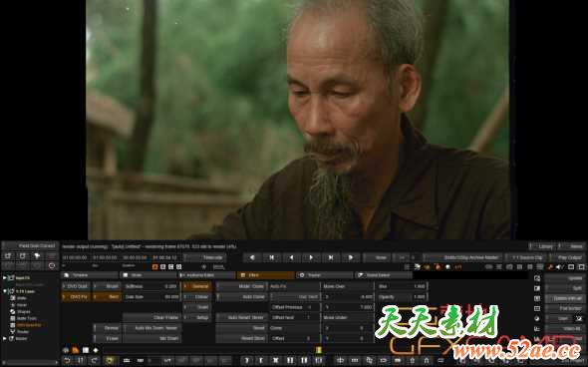Viewport: 588px width, 367px height.
Task: Adjust the Softness value slider
Action: pos(151,286)
